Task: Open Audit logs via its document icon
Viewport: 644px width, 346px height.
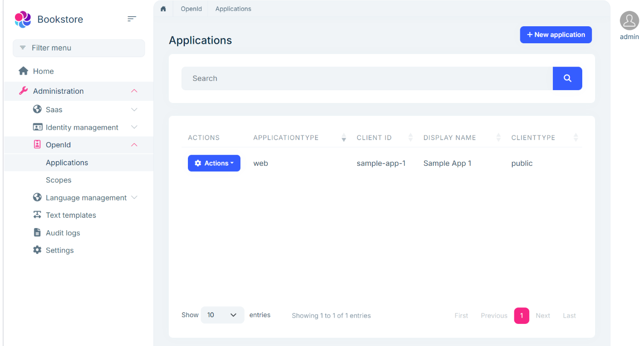Action: tap(37, 232)
